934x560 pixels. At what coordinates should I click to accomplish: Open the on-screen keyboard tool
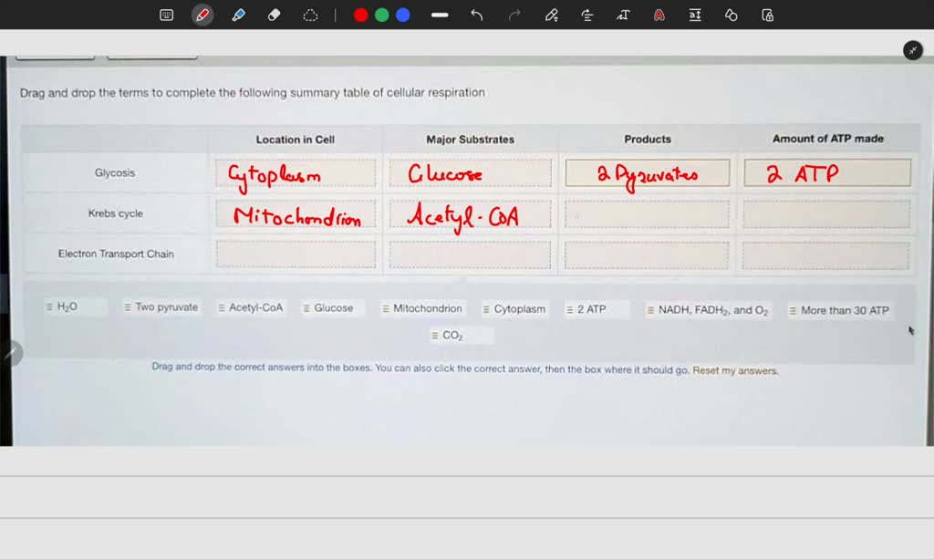click(166, 14)
